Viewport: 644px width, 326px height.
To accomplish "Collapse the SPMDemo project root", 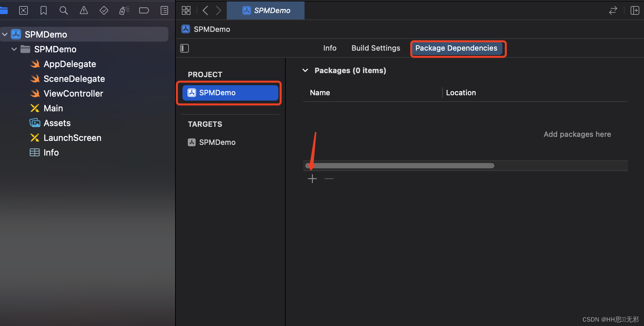I will click(5, 34).
